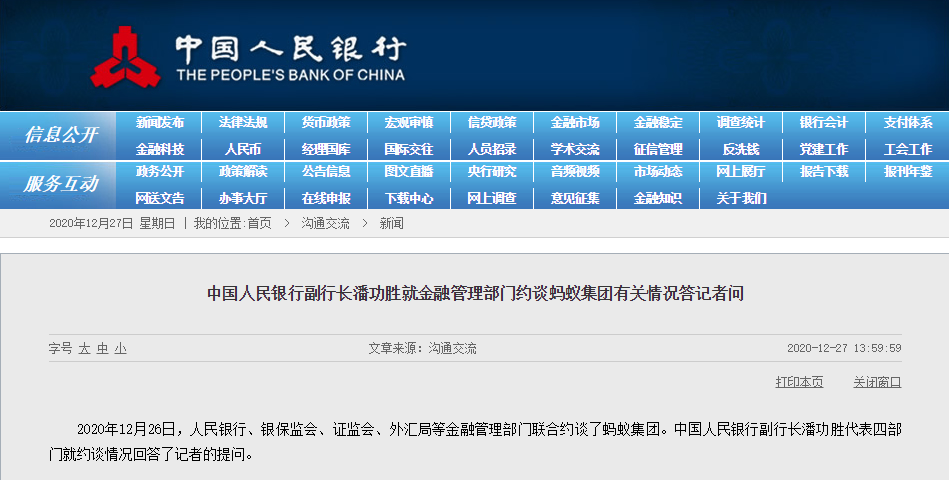Screen dimensions: 949x480
Task: Click the 服务互动 section header
Action: coord(61,183)
